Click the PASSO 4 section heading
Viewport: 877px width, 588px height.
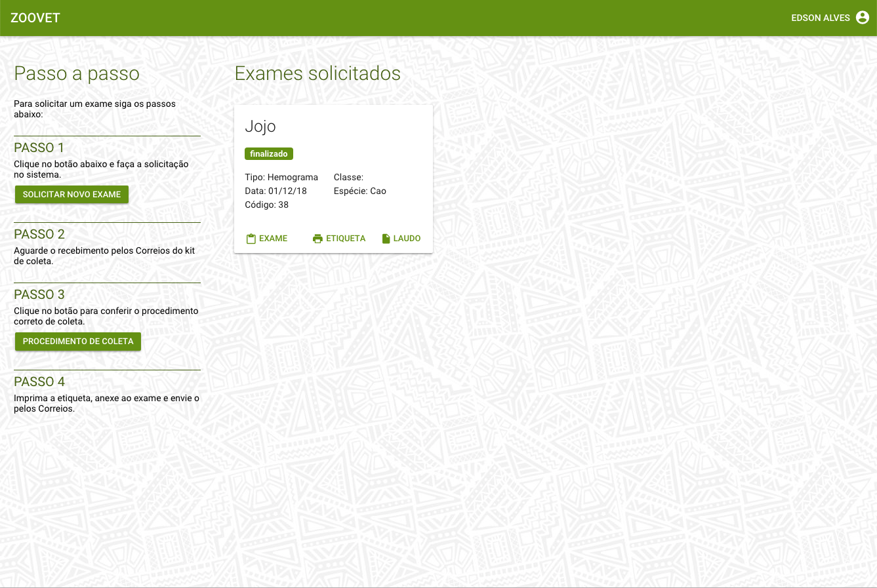coord(39,382)
